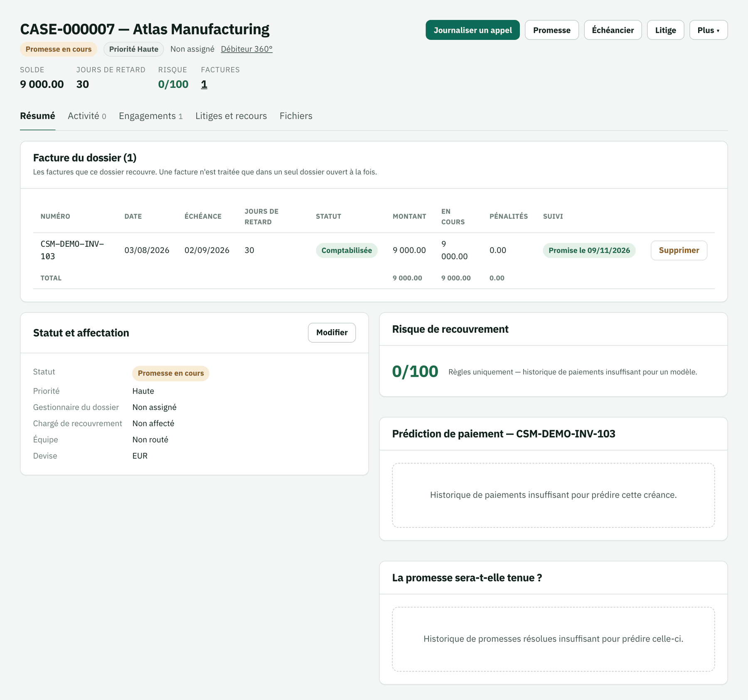The width and height of the screenshot is (748, 700).
Task: Select the Résumé tab
Action: tap(37, 116)
